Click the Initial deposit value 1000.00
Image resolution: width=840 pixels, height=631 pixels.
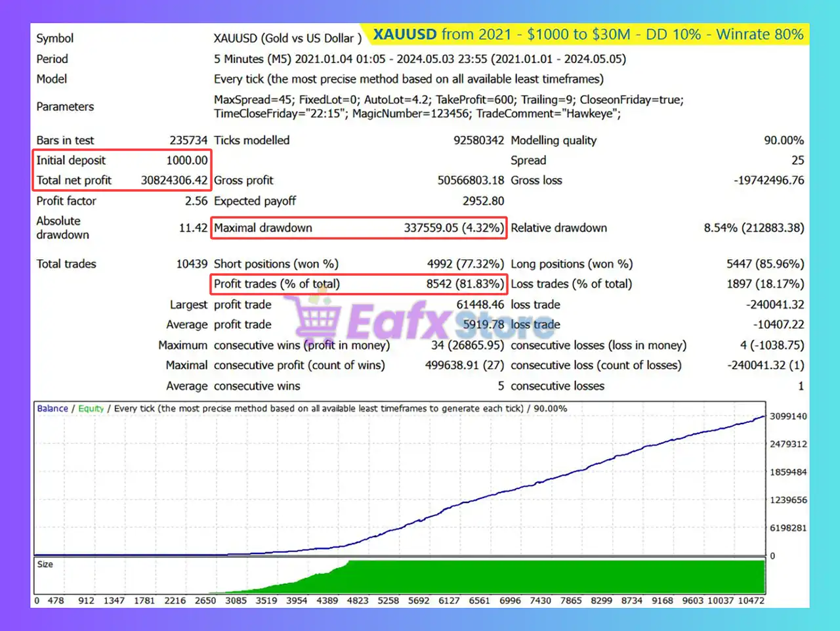(186, 160)
